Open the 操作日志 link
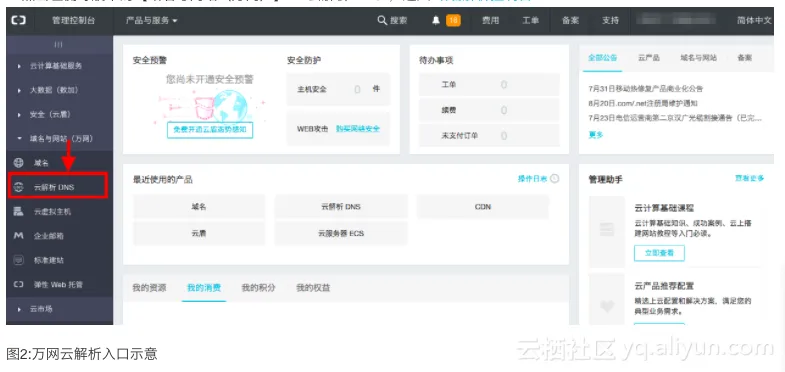 coord(532,179)
